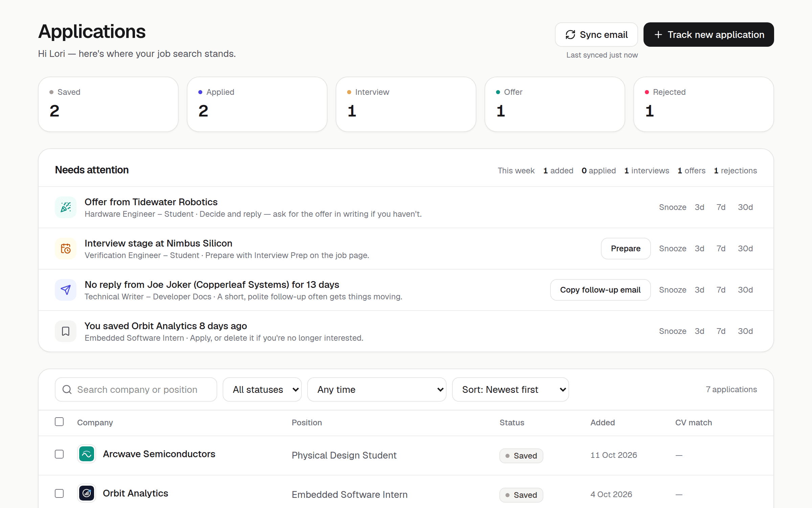Click Copy follow-up email button
The height and width of the screenshot is (508, 812).
point(600,290)
